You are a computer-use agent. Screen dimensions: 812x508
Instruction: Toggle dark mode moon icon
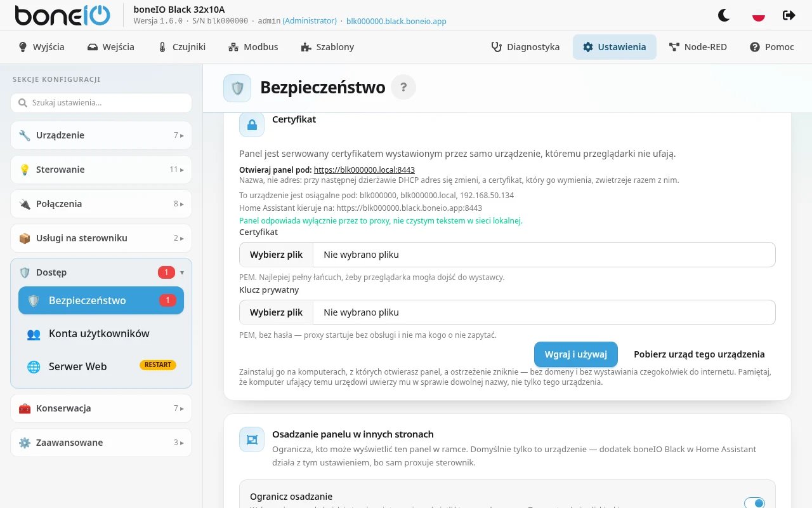coord(724,15)
